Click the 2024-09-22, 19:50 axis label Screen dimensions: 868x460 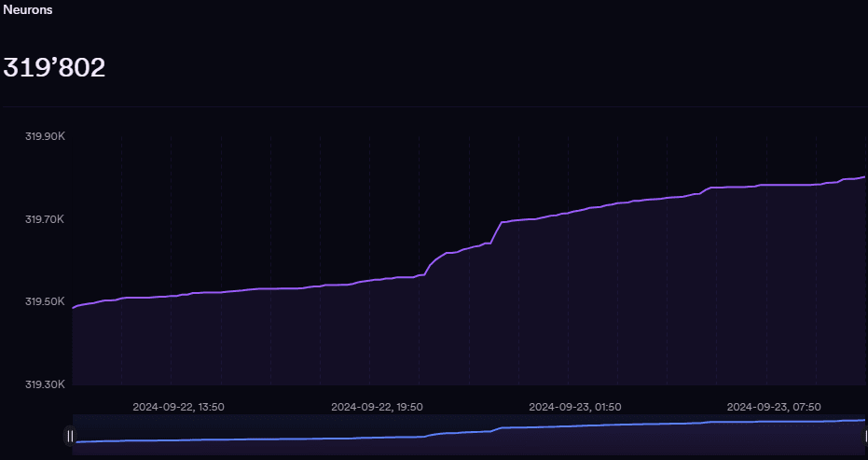[377, 407]
